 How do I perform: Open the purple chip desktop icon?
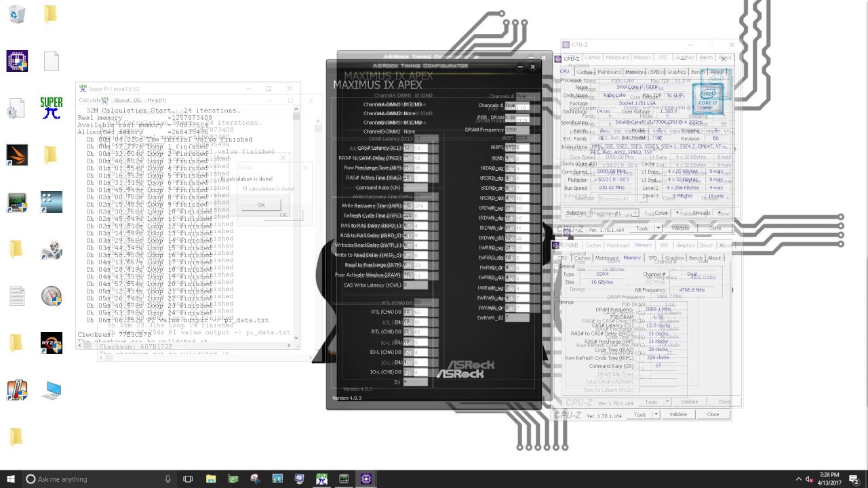16,61
